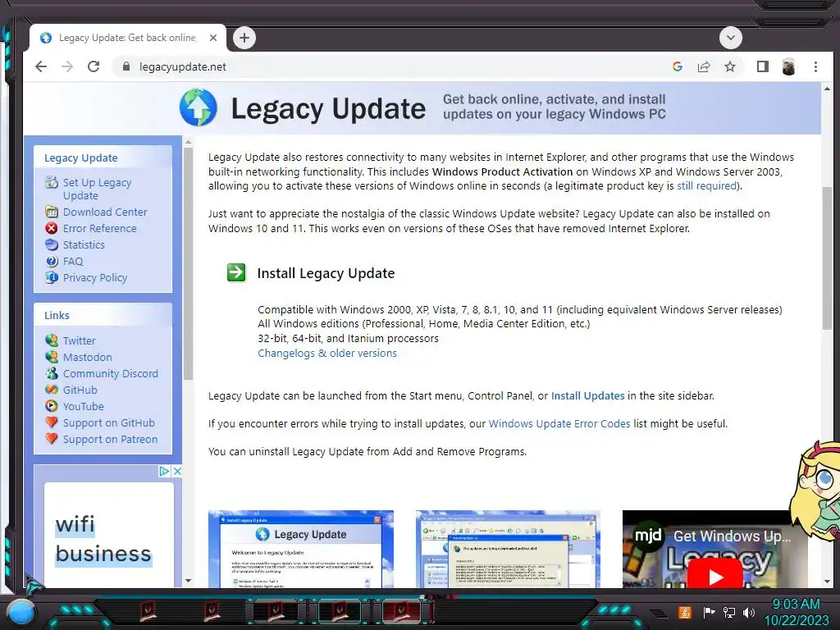Open Error Reference sidebar link

tap(99, 228)
